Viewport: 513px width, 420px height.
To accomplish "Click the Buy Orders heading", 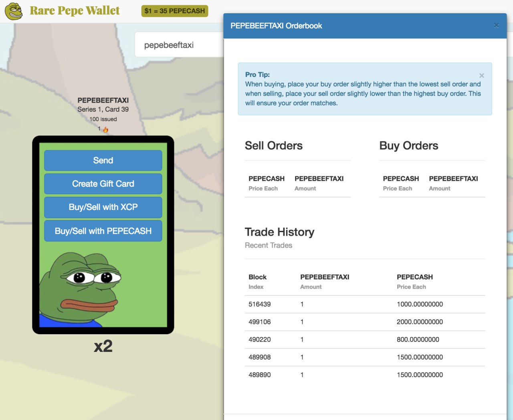I will (409, 145).
